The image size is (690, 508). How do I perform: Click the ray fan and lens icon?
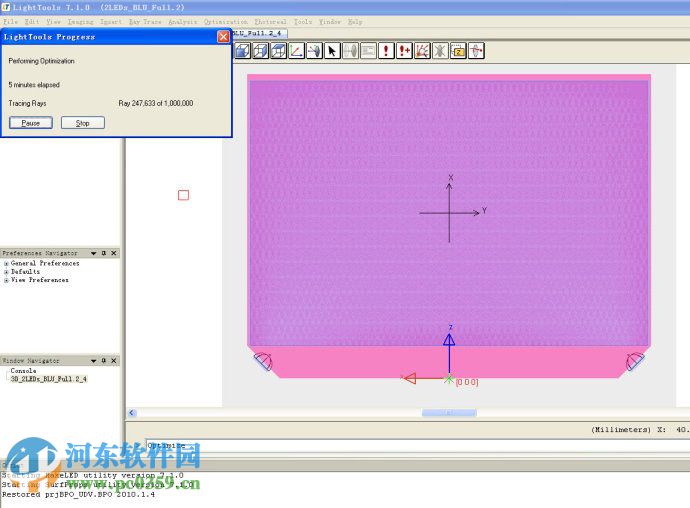[x=314, y=51]
